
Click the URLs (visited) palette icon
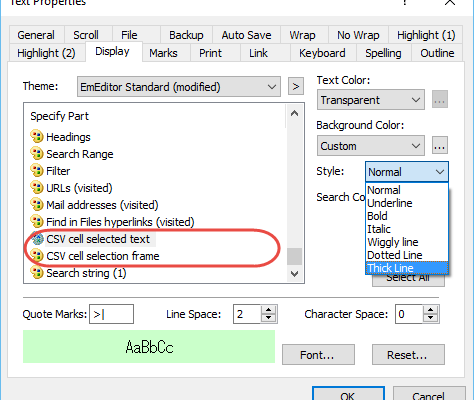tap(37, 188)
